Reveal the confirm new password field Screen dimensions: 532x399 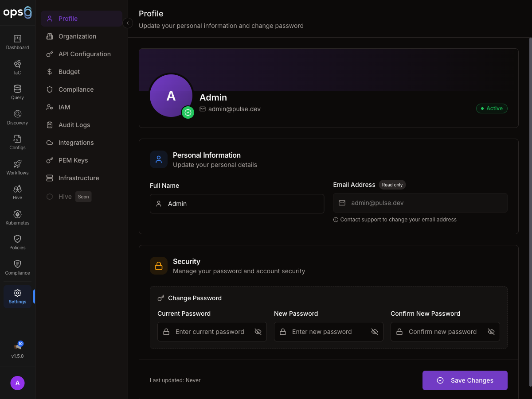pyautogui.click(x=491, y=332)
